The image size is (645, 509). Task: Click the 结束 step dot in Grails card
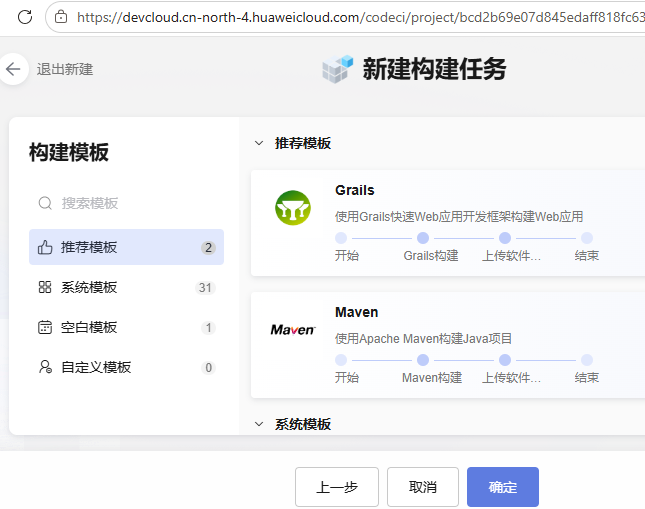(x=587, y=238)
